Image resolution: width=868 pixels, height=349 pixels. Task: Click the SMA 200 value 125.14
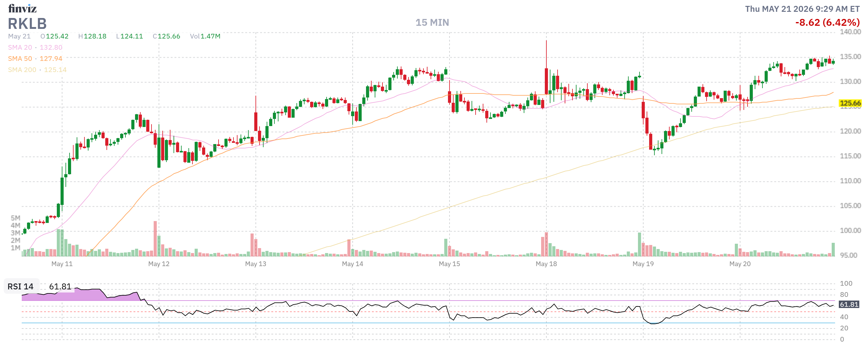55,70
